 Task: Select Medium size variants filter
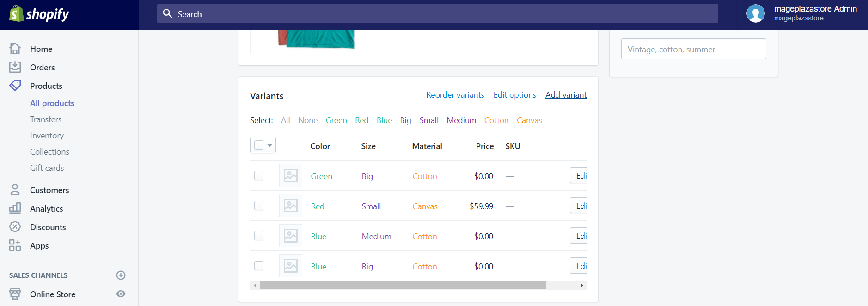pos(461,120)
